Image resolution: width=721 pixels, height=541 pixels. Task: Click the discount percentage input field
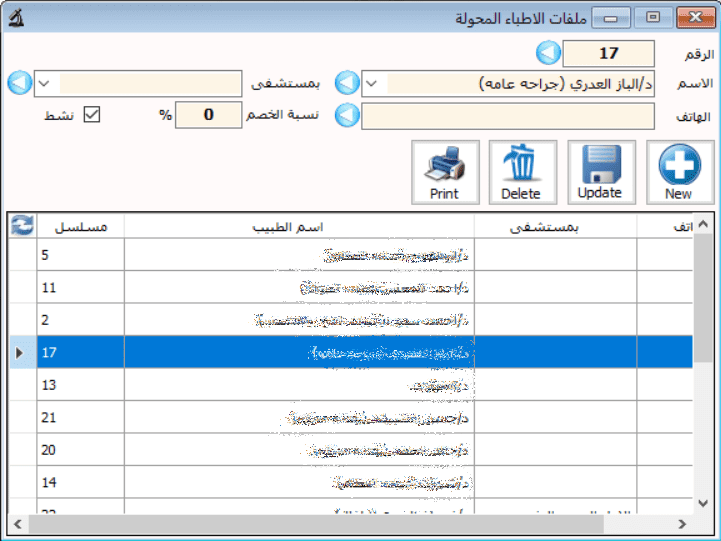click(208, 115)
